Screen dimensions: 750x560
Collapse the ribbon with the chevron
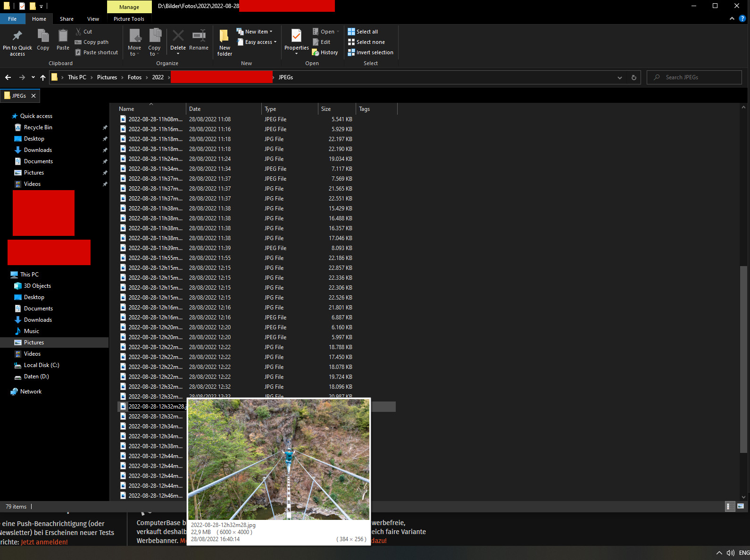(732, 19)
